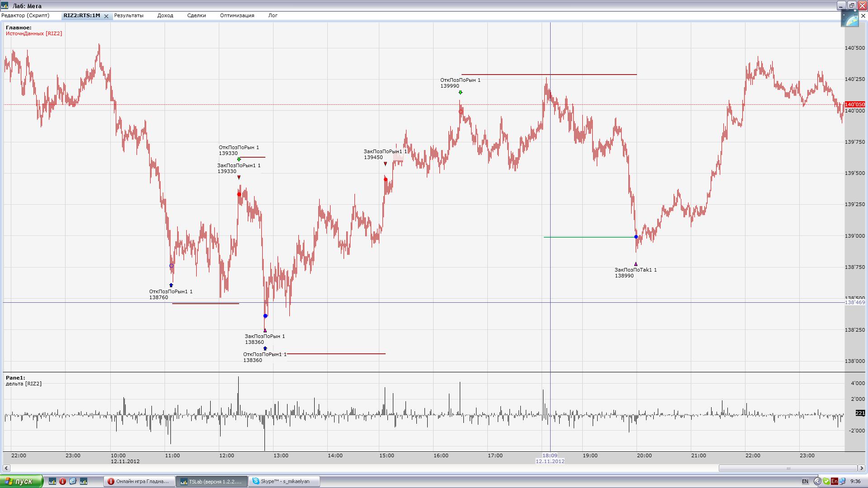Switch to Редактор (Скрипт) tab
868x488 pixels.
[x=25, y=15]
